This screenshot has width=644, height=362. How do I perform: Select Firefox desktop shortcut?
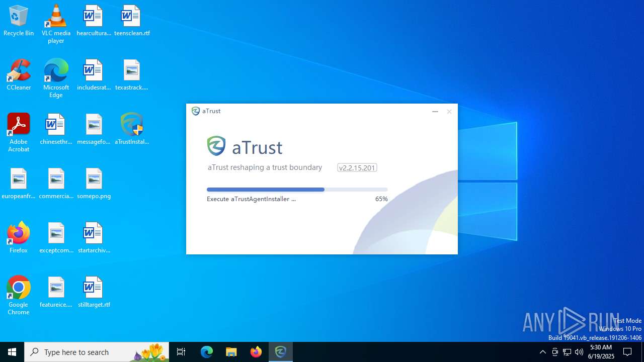pyautogui.click(x=19, y=238)
